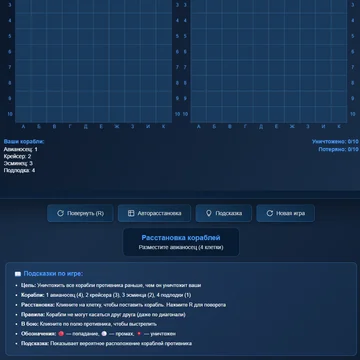
Task: Fire at right board cell К9
Action: coord(339,99)
